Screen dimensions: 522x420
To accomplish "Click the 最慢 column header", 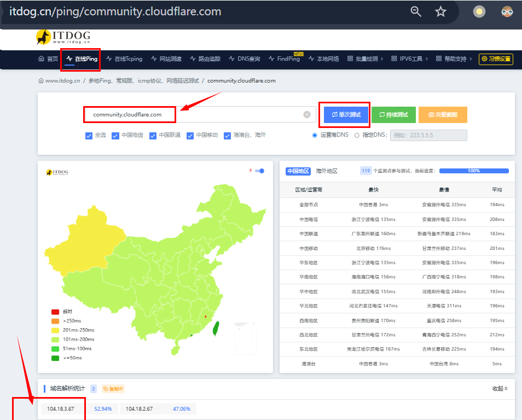I will coord(444,190).
